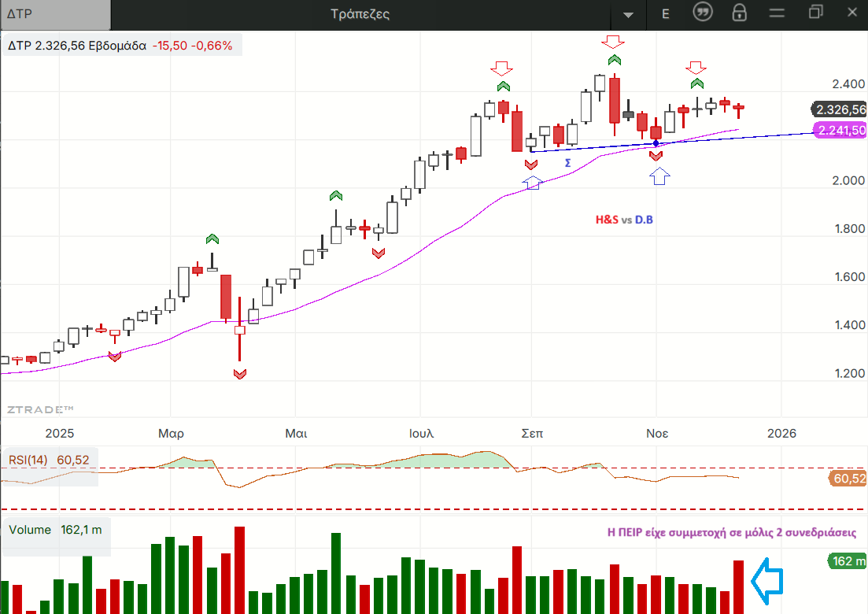The image size is (868, 614).
Task: Open the title bar dropdown arrow
Action: pyautogui.click(x=628, y=15)
